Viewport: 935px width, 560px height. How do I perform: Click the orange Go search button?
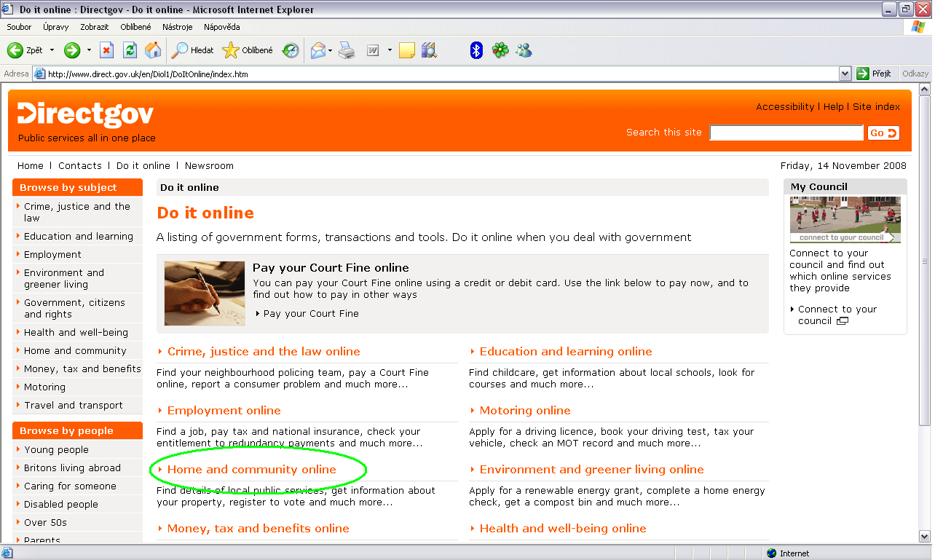point(883,133)
